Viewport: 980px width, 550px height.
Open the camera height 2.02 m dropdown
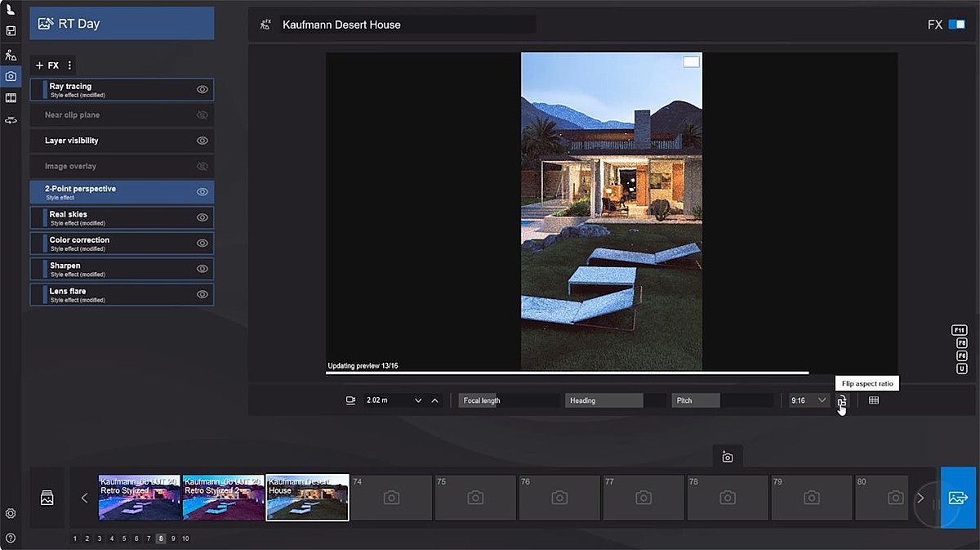coord(418,400)
